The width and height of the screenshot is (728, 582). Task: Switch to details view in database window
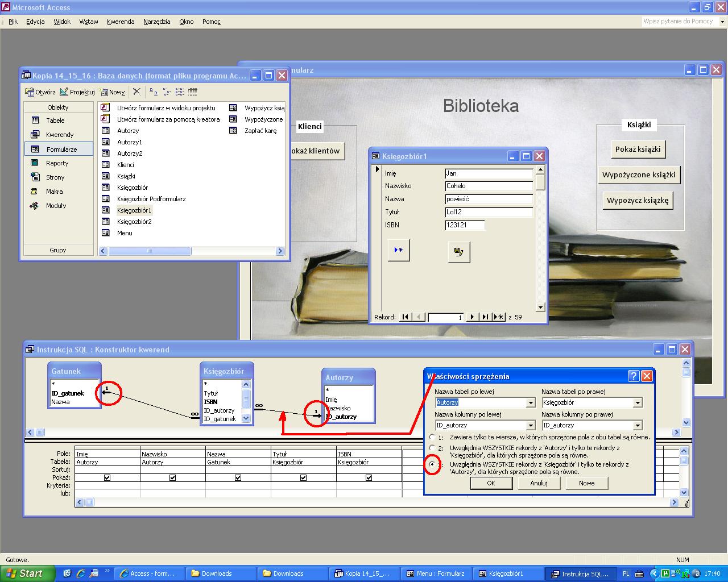(x=193, y=92)
